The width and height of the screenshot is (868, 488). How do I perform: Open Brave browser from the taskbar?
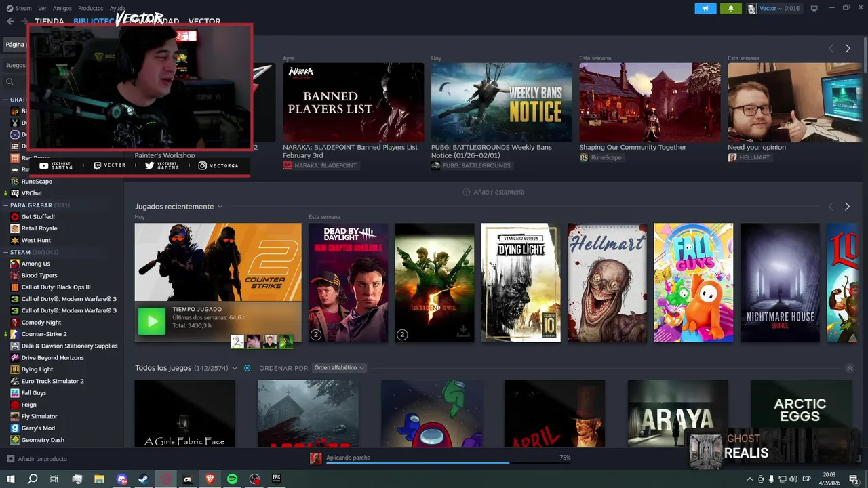coord(210,479)
